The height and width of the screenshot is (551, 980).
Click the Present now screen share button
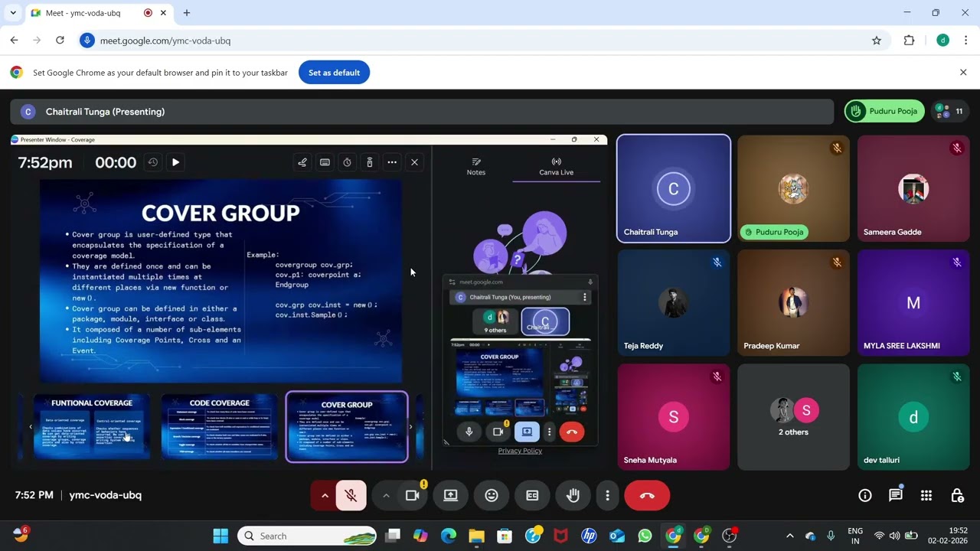click(451, 495)
